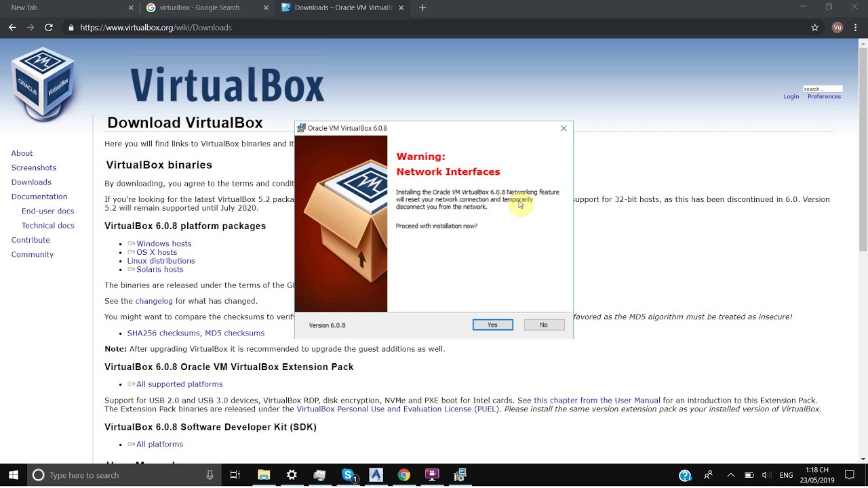Open Task View on the taskbar
This screenshot has width=868, height=488.
[x=235, y=475]
